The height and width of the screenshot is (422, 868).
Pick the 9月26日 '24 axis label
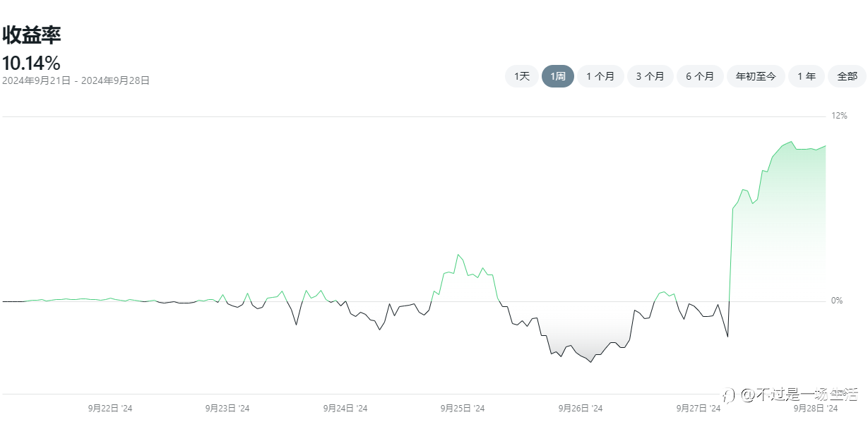[581, 408]
